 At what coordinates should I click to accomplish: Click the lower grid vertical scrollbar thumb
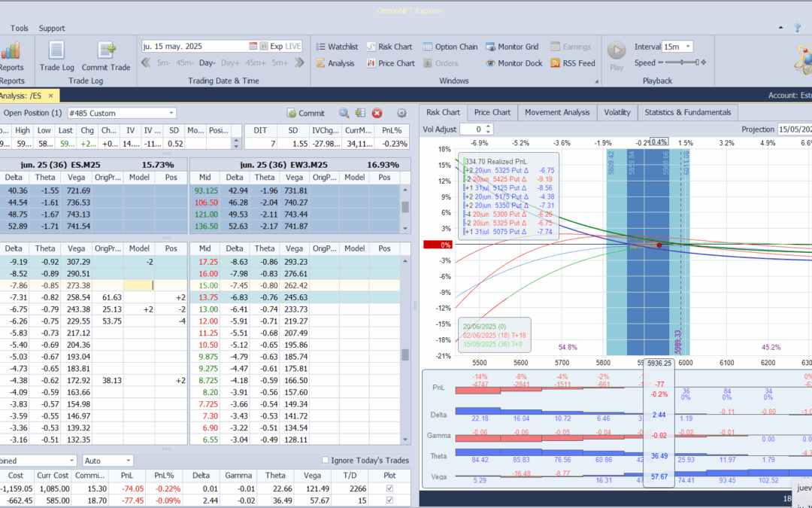pos(405,354)
